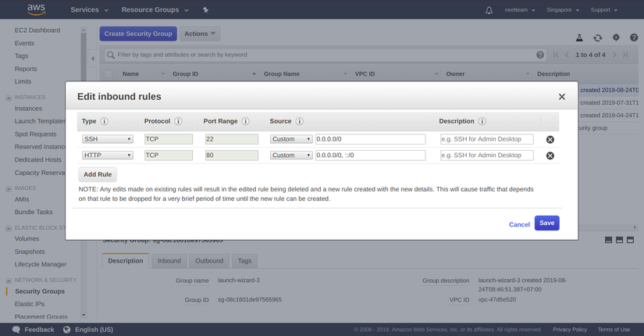The height and width of the screenshot is (336, 644).
Task: Collapse the INSTANCES sidebar section
Action: click(x=9, y=98)
